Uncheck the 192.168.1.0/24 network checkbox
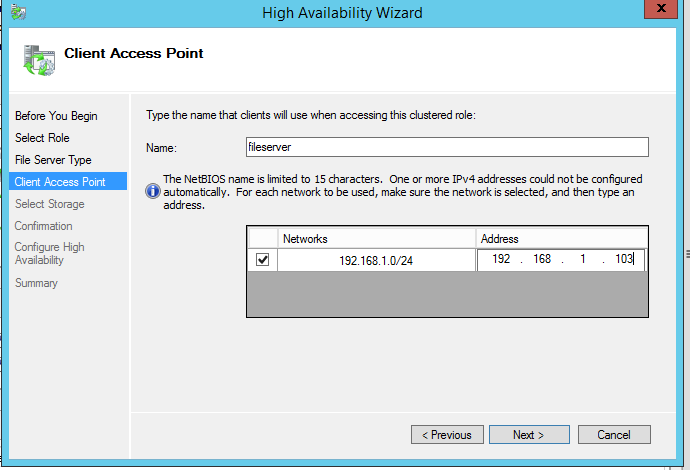Image resolution: width=690 pixels, height=470 pixels. tap(262, 260)
